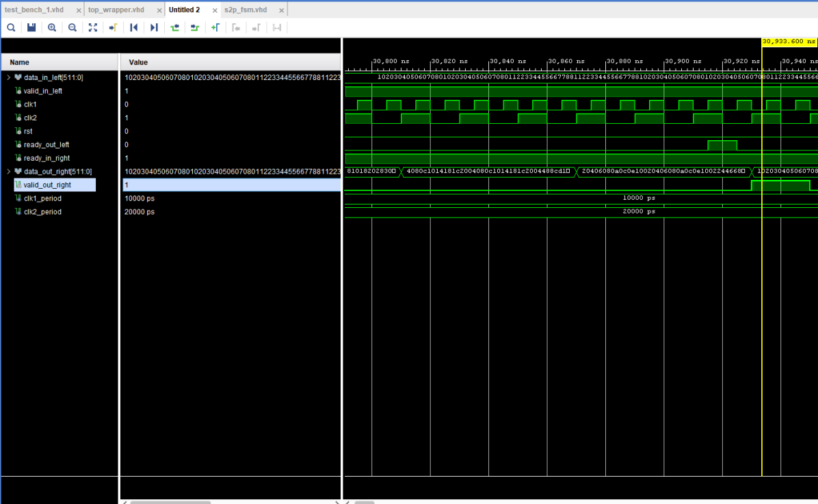Click the grayed-out swap cursors icon
The height and width of the screenshot is (504, 818).
pos(277,27)
